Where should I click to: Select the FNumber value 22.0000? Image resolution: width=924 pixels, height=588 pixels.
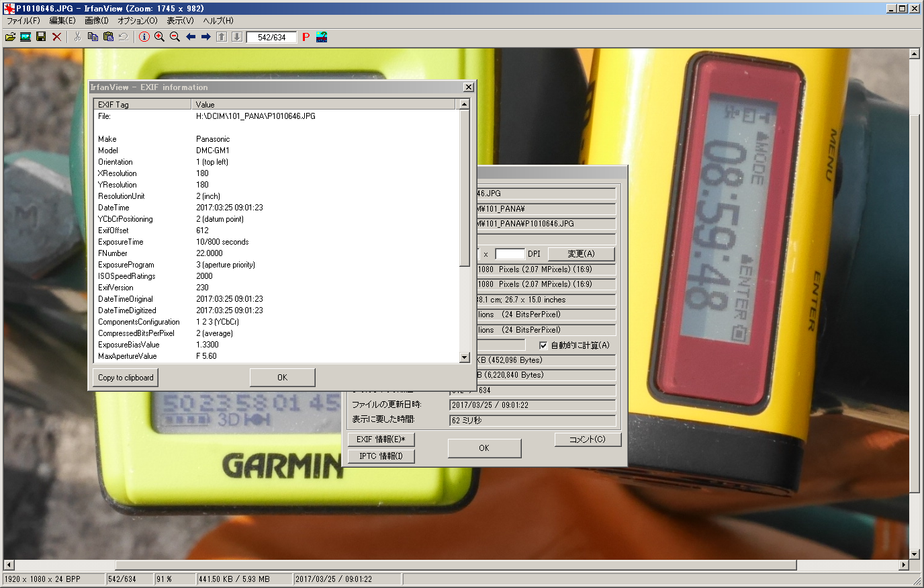pyautogui.click(x=210, y=253)
